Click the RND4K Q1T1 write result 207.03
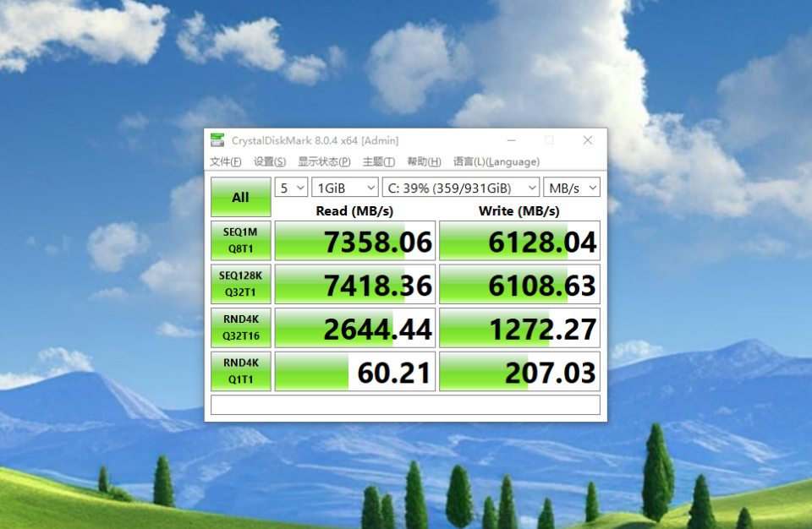Image resolution: width=812 pixels, height=529 pixels. (x=519, y=371)
